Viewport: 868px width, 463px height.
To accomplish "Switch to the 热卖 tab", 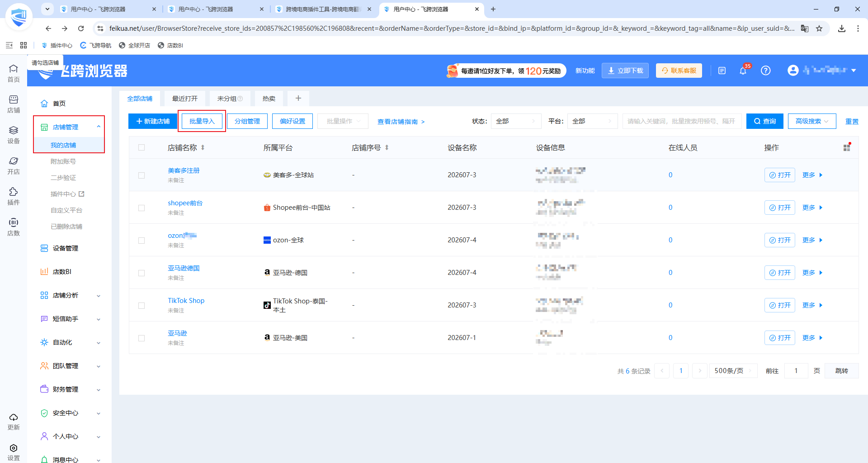I will [x=269, y=99].
